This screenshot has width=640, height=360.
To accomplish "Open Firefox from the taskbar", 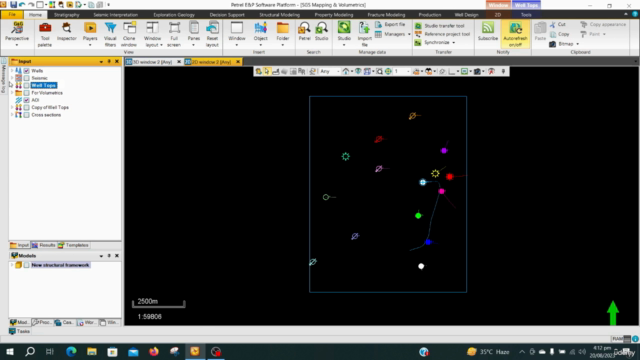I will click(x=153, y=351).
